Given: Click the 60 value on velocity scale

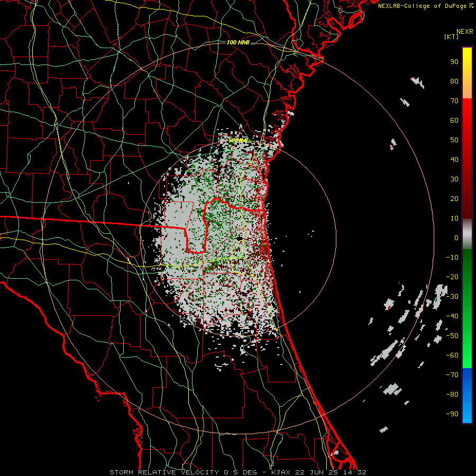Looking at the screenshot, I should point(454,120).
